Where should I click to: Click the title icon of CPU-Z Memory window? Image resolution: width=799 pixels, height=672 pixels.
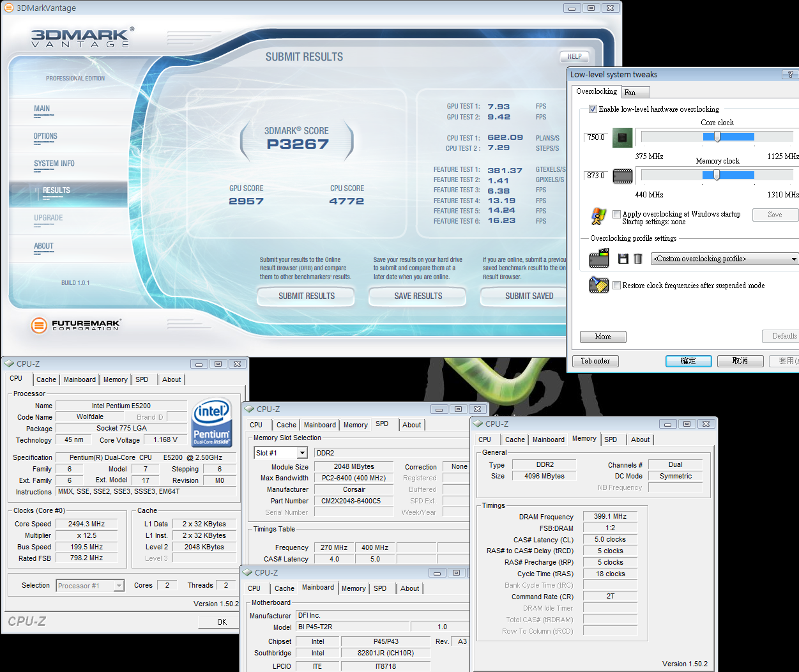(478, 424)
